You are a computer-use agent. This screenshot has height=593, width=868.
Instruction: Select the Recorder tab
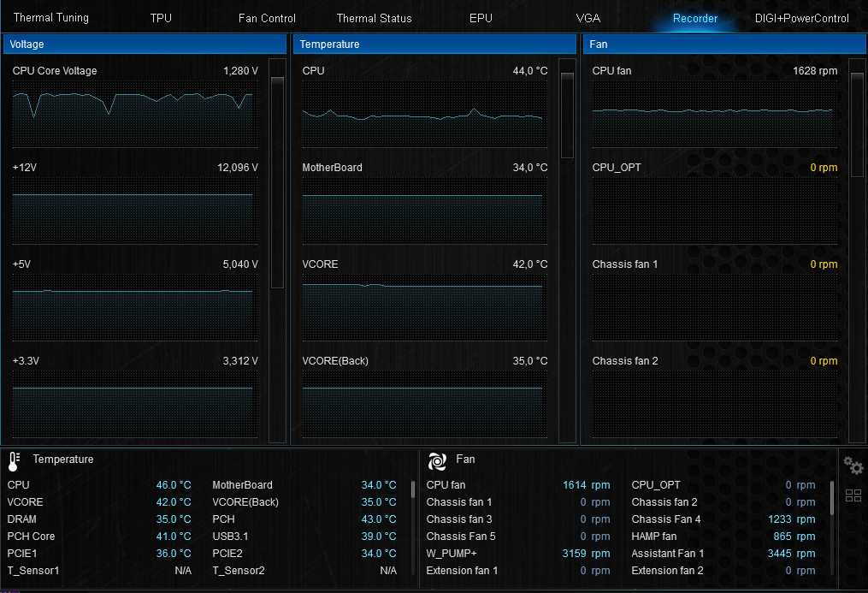[x=694, y=18]
